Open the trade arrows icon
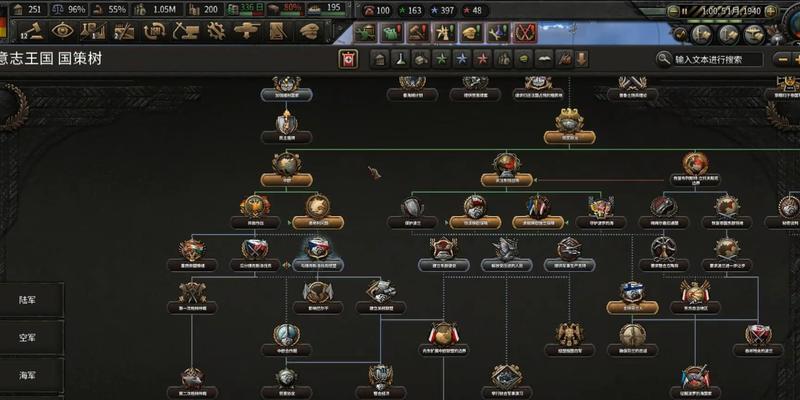 point(155,32)
